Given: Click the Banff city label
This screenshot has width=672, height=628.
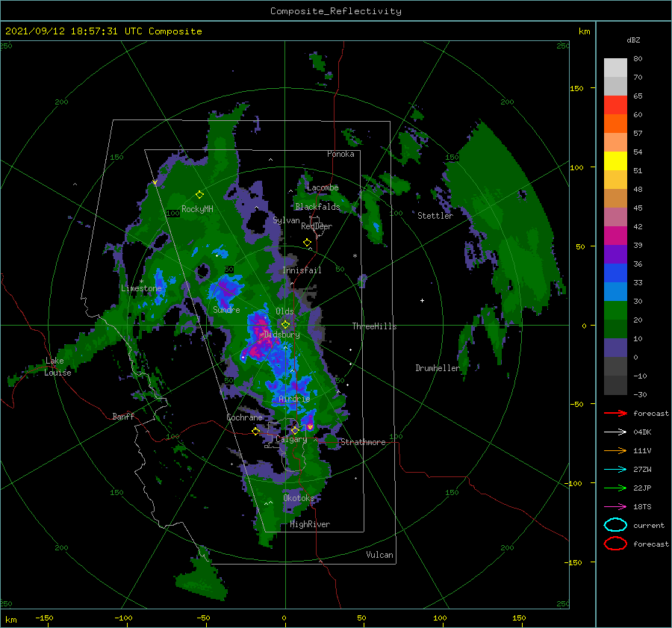Looking at the screenshot, I should pyautogui.click(x=123, y=416).
